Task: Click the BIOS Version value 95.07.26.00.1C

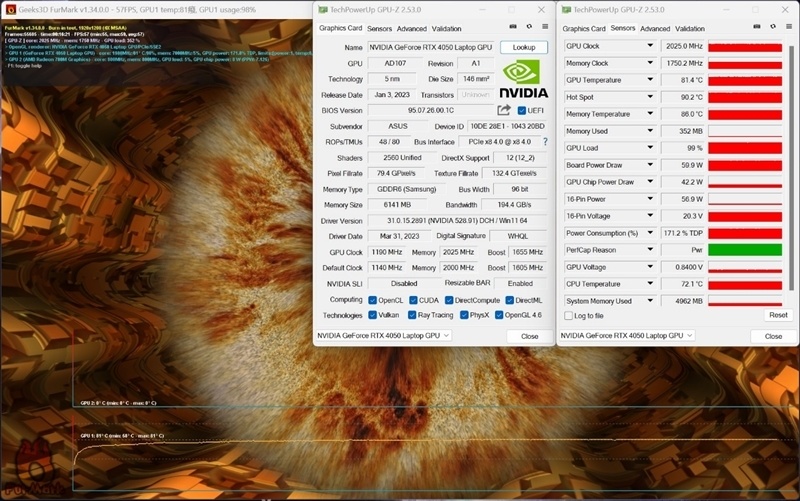Action: (431, 110)
